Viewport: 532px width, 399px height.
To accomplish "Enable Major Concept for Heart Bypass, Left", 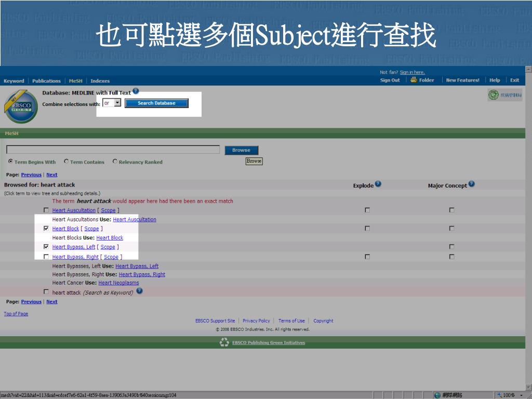I will click(452, 247).
